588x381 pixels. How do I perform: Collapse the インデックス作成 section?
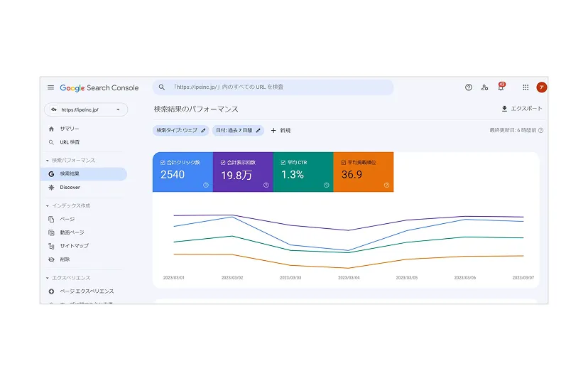pyautogui.click(x=48, y=205)
